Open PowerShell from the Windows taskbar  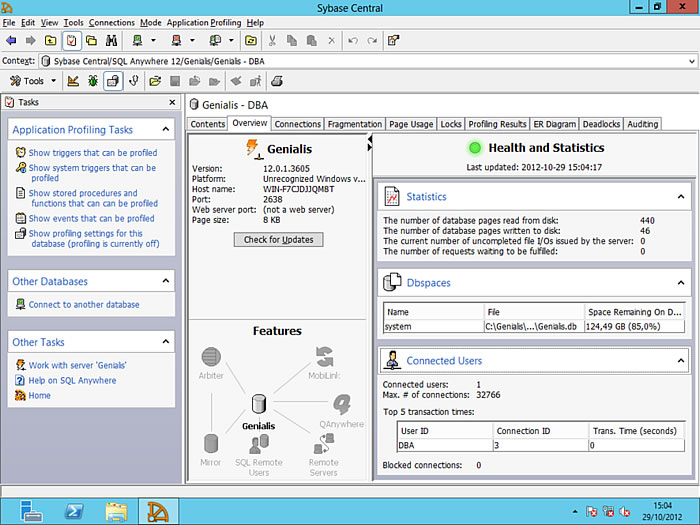pos(74,512)
